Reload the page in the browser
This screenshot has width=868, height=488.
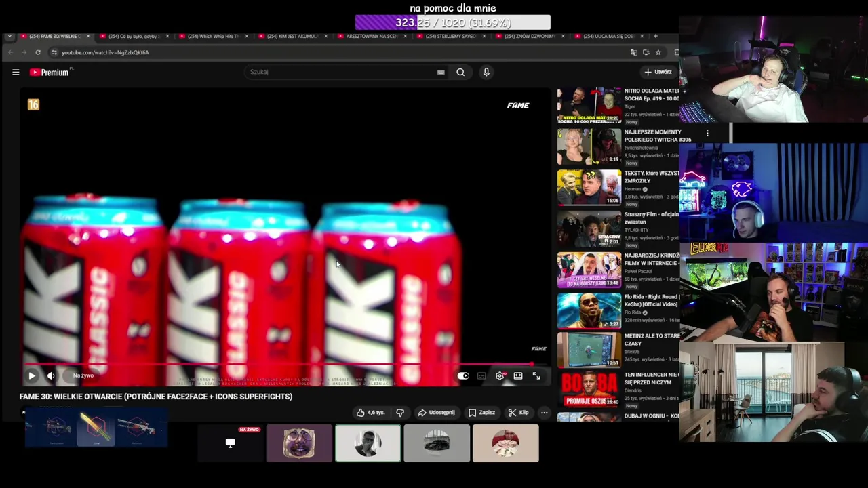click(38, 52)
